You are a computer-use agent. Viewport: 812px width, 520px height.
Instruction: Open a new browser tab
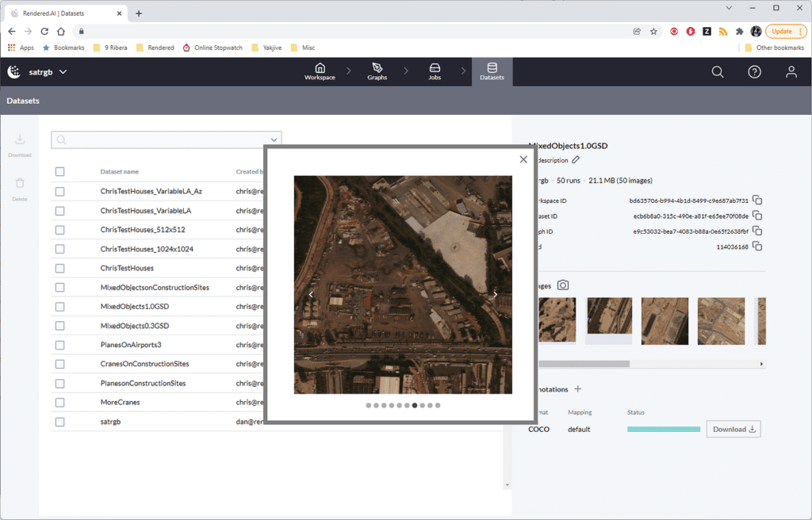click(x=139, y=13)
